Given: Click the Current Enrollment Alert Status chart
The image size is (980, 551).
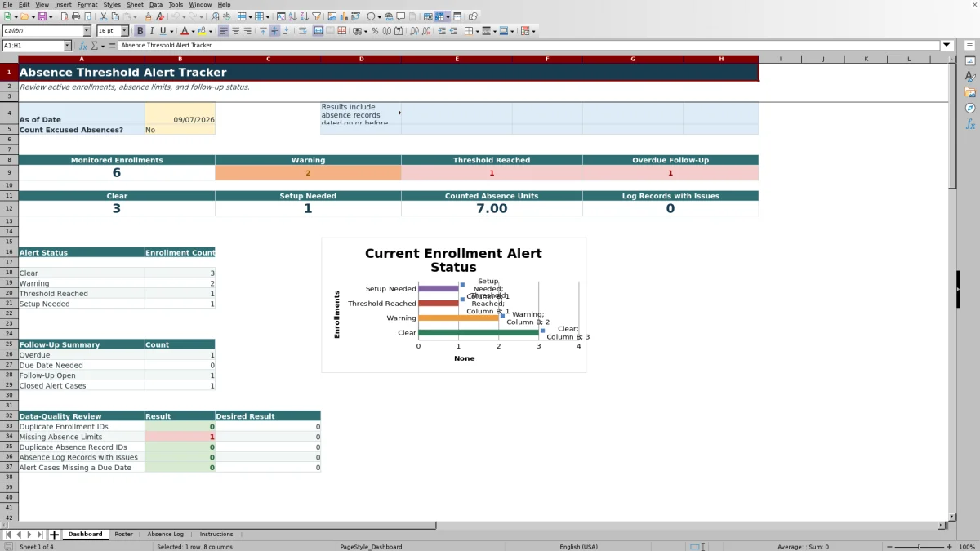Looking at the screenshot, I should (x=453, y=305).
